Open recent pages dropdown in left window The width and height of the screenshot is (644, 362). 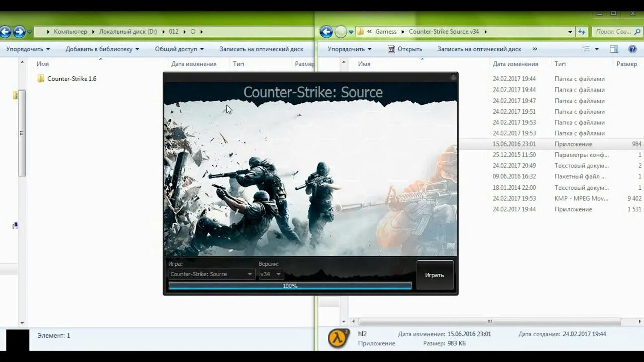tap(30, 32)
